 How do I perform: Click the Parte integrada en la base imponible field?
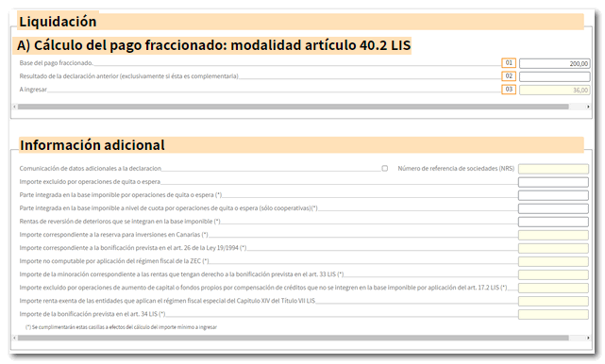[553, 195]
